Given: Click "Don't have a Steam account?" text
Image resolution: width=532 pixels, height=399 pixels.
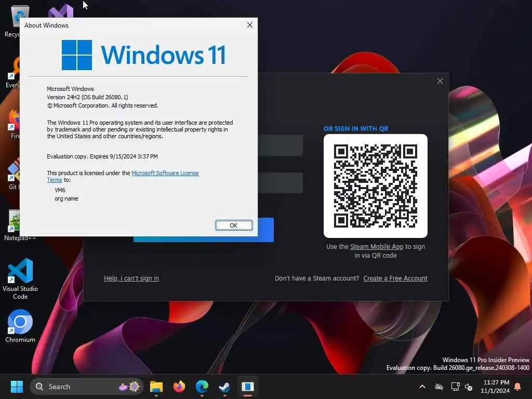Looking at the screenshot, I should [317, 278].
